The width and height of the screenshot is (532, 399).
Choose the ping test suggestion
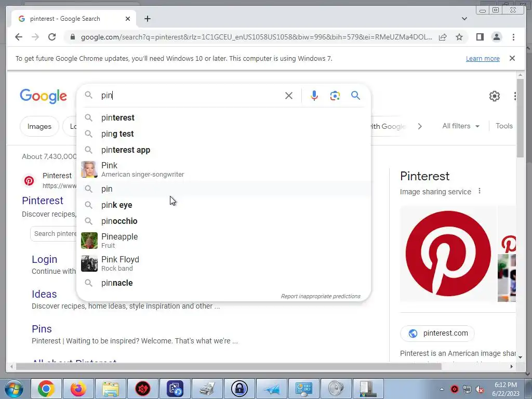click(224, 134)
